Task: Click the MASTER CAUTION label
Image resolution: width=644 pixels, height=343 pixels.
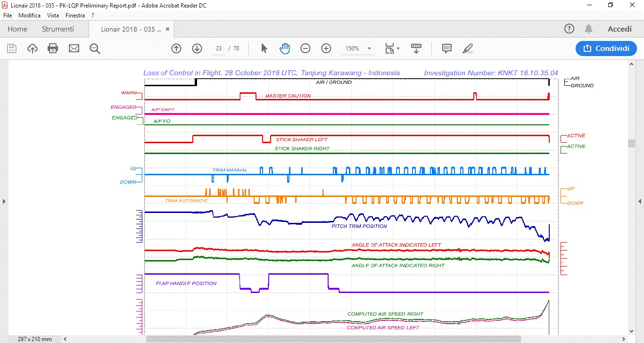Action: click(x=288, y=96)
